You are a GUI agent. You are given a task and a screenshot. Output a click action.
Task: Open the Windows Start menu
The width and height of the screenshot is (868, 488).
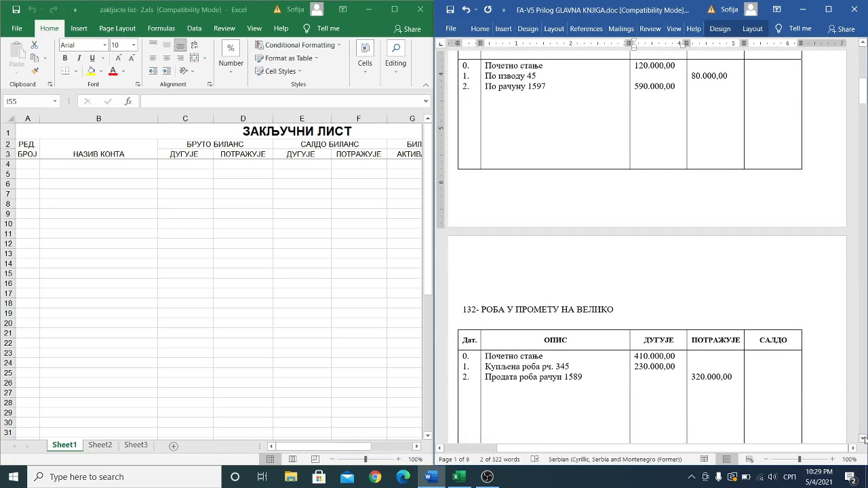13,476
